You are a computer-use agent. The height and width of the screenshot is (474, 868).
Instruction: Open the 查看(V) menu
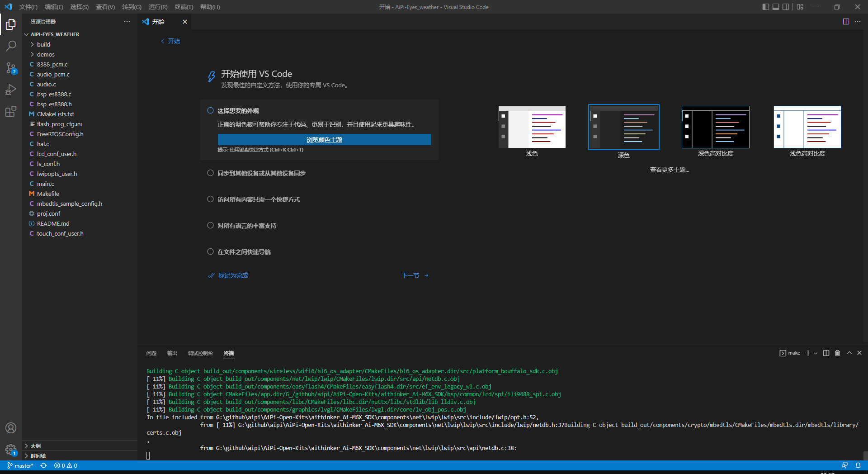pos(105,7)
